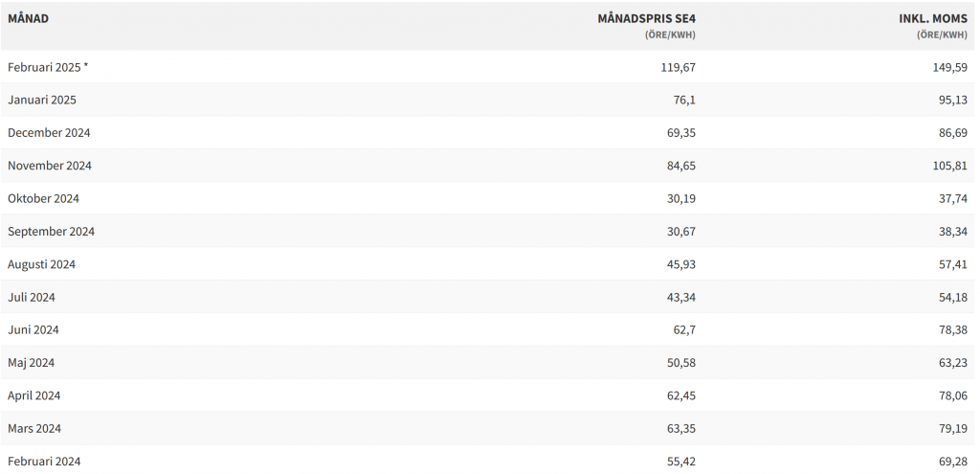
Task: Select the 105,81 value cell
Action: click(947, 166)
